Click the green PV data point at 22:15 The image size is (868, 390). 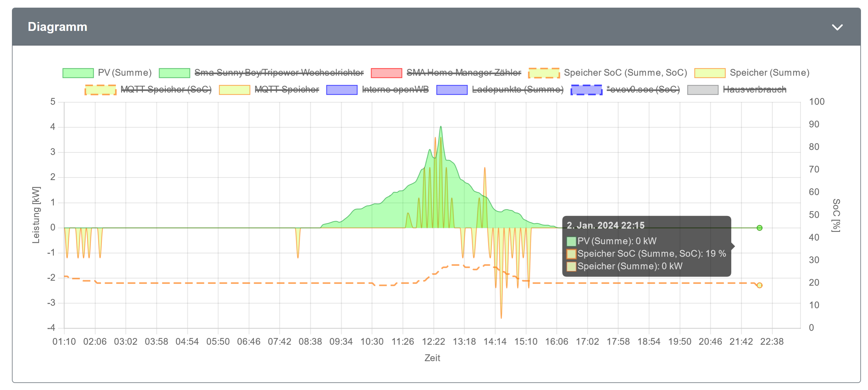pos(759,228)
